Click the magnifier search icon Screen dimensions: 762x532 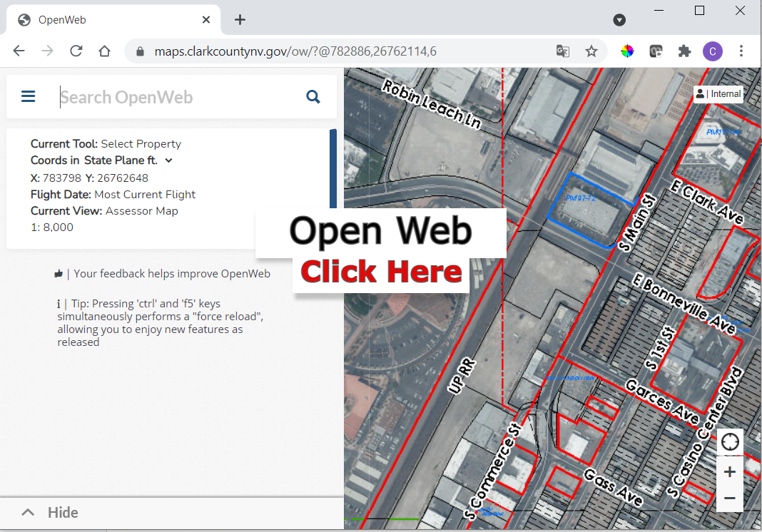click(x=313, y=97)
